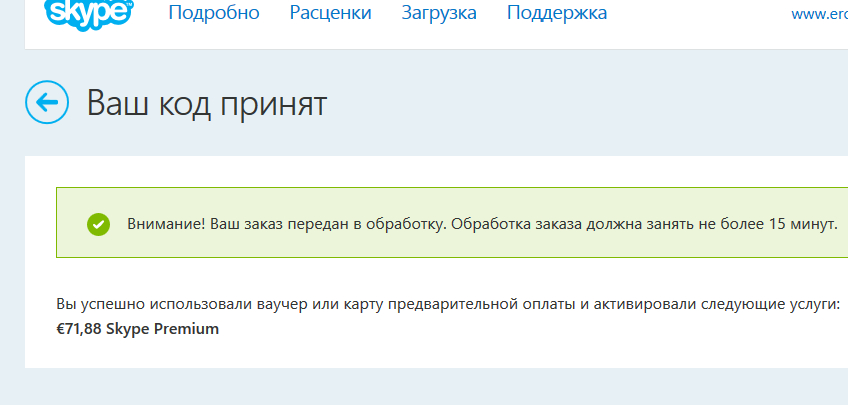Open the Подробно menu item
Viewport: 848px width, 405px height.
tap(214, 13)
